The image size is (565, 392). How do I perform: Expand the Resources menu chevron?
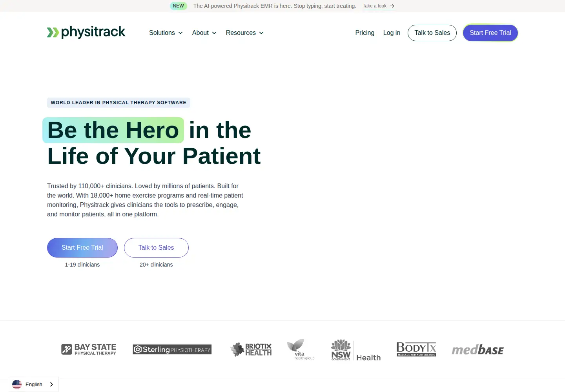261,33
